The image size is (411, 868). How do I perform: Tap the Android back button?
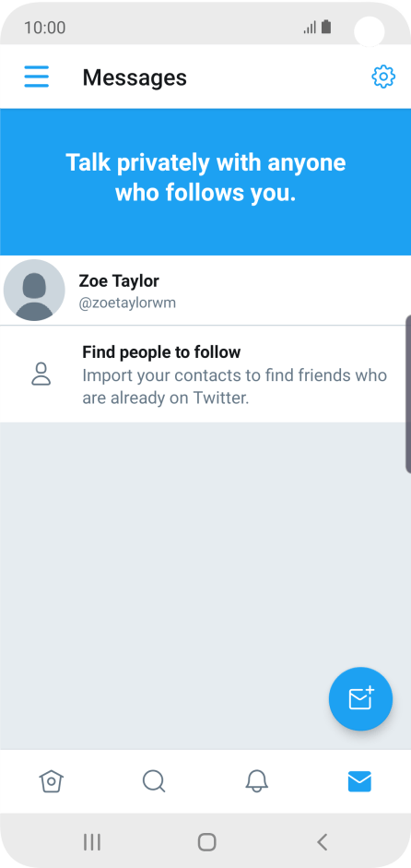click(x=323, y=842)
